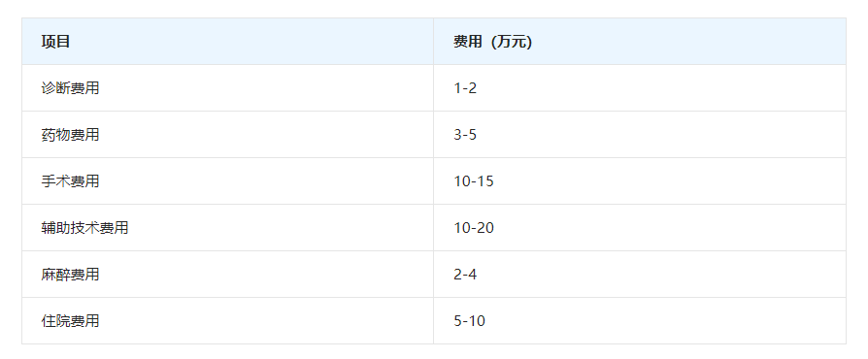Select the 辅助技术费用 row label
The image size is (868, 359).
tap(84, 227)
